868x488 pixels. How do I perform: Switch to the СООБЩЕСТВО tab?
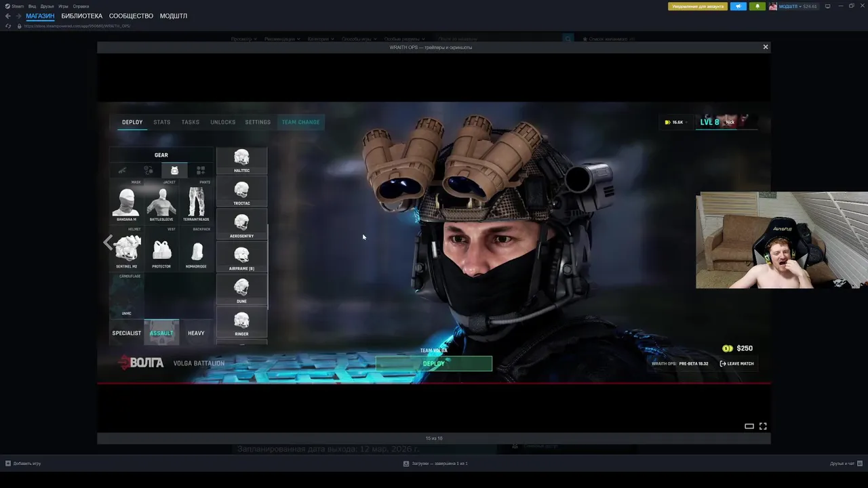point(131,16)
